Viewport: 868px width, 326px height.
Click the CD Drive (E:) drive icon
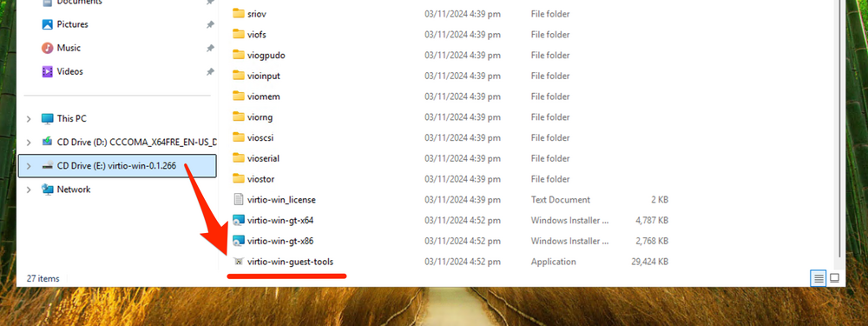pyautogui.click(x=48, y=166)
